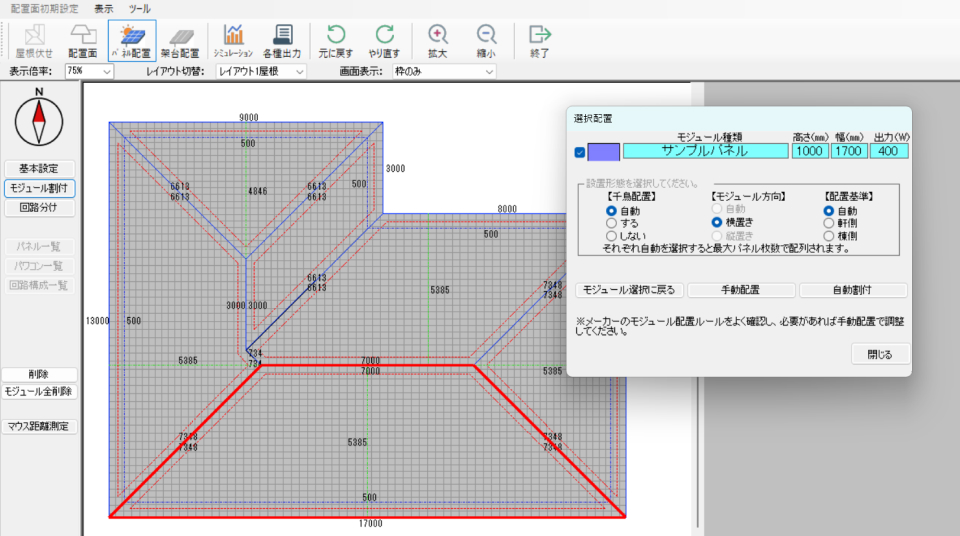
Task: Exit via the 終了 icon
Action: (540, 41)
